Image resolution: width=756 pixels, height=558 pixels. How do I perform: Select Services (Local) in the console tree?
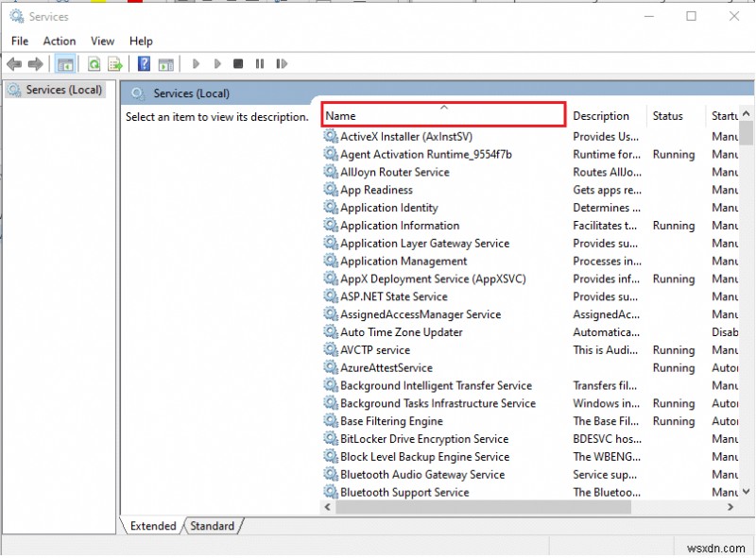click(x=63, y=90)
